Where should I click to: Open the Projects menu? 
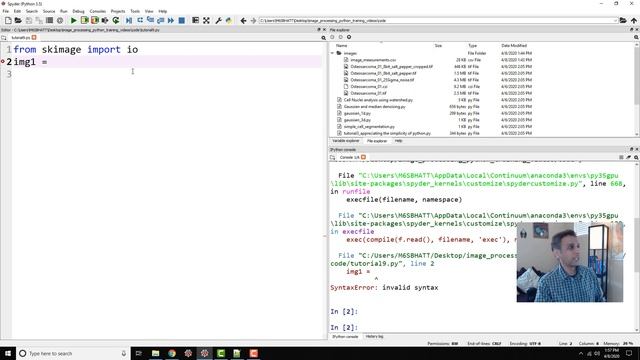(x=118, y=11)
